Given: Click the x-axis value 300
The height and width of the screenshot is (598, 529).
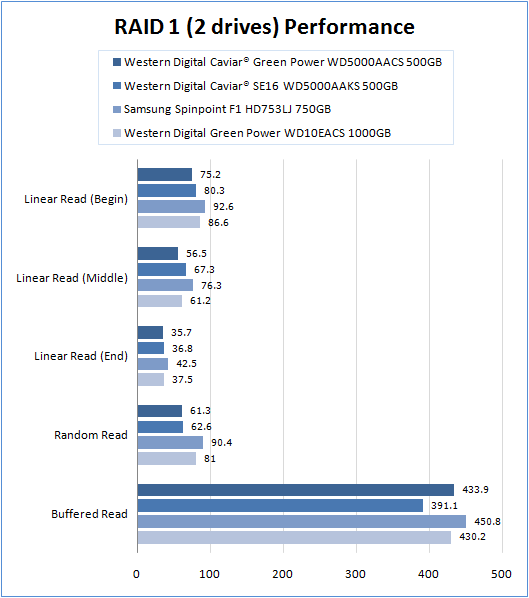Looking at the screenshot, I should [x=355, y=574].
